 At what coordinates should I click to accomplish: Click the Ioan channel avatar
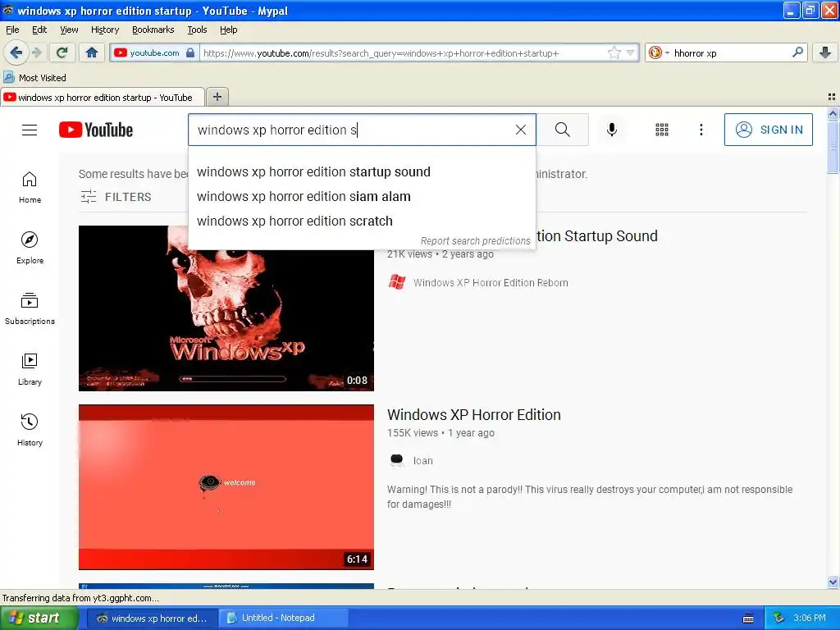pos(397,460)
